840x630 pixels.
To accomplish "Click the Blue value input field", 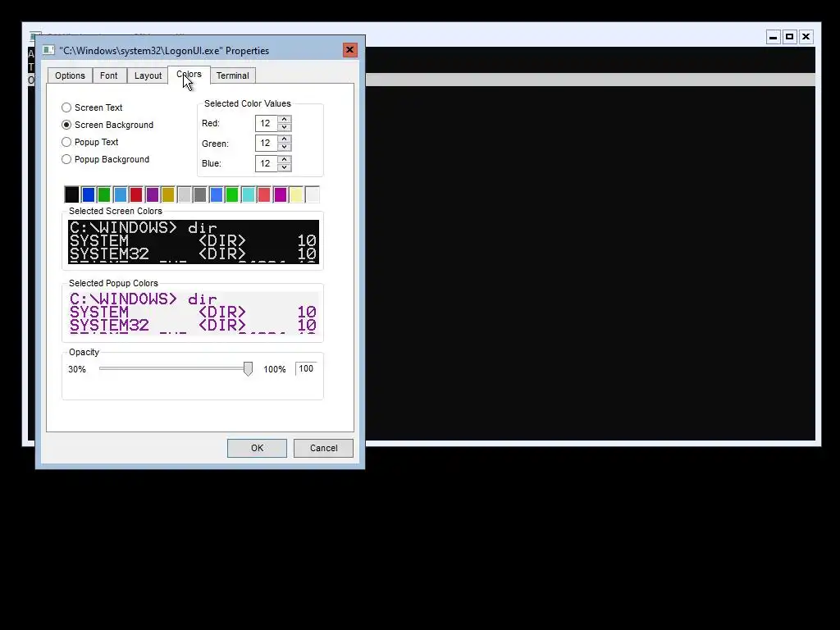I will [267, 163].
